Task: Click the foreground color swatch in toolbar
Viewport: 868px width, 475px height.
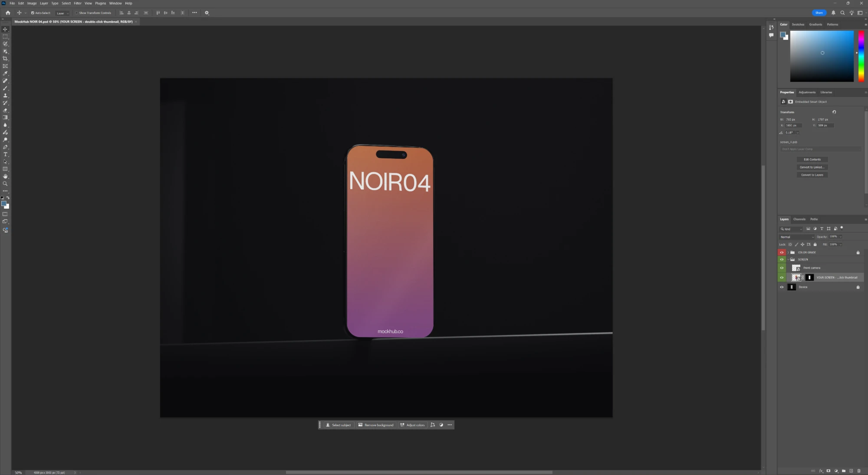Action: [x=4, y=203]
